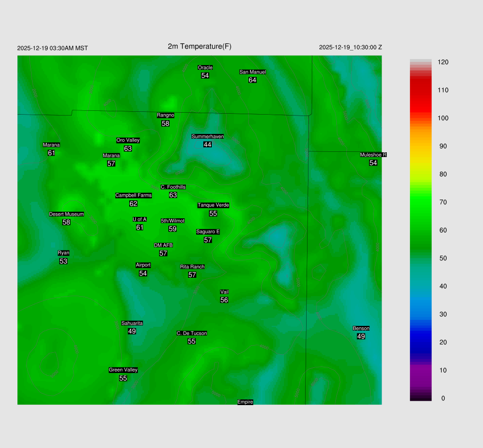Click the Summerhaven station label
The height and width of the screenshot is (448, 483).
(208, 137)
